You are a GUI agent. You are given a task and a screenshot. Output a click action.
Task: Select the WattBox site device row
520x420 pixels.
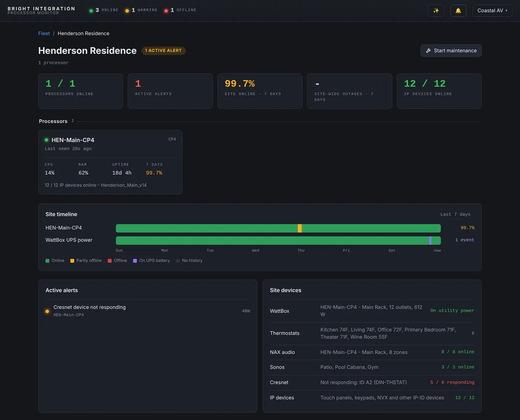(x=372, y=311)
